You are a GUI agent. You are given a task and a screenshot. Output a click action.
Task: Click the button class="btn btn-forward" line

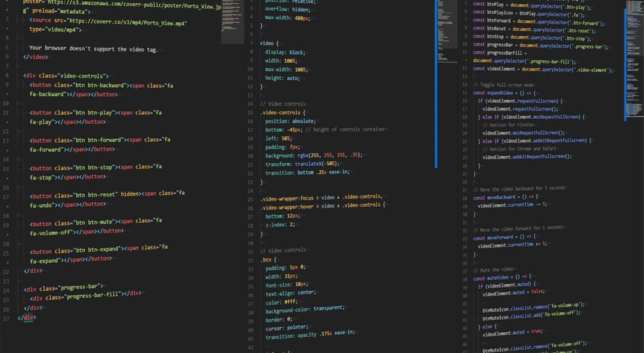(100, 140)
